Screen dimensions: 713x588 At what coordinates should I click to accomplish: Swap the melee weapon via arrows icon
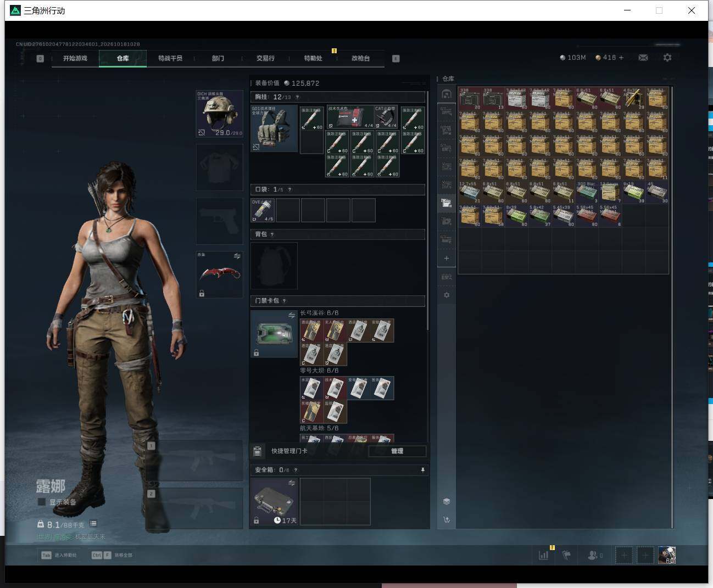(237, 256)
